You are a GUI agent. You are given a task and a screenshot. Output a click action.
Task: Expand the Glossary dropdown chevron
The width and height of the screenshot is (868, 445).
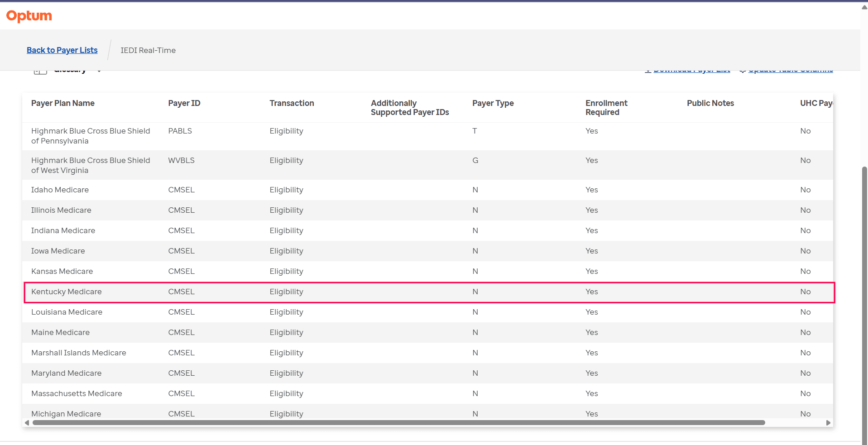click(99, 71)
